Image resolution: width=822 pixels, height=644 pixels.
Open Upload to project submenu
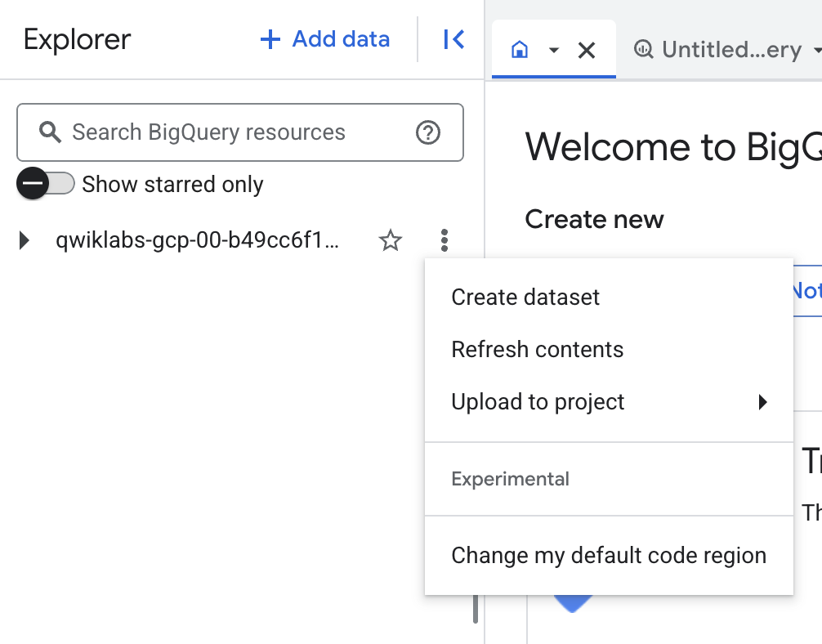click(609, 402)
